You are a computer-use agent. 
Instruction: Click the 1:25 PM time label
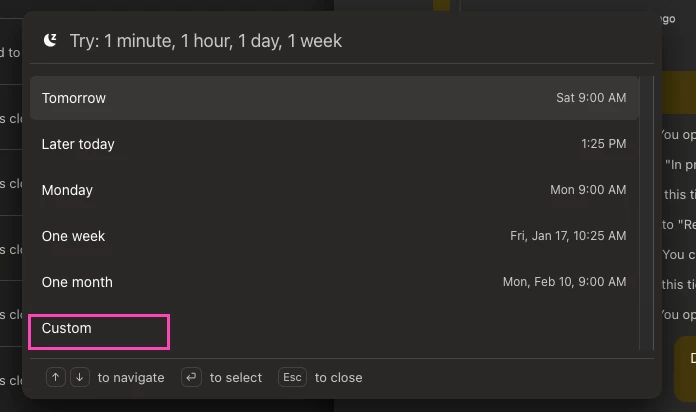point(603,144)
